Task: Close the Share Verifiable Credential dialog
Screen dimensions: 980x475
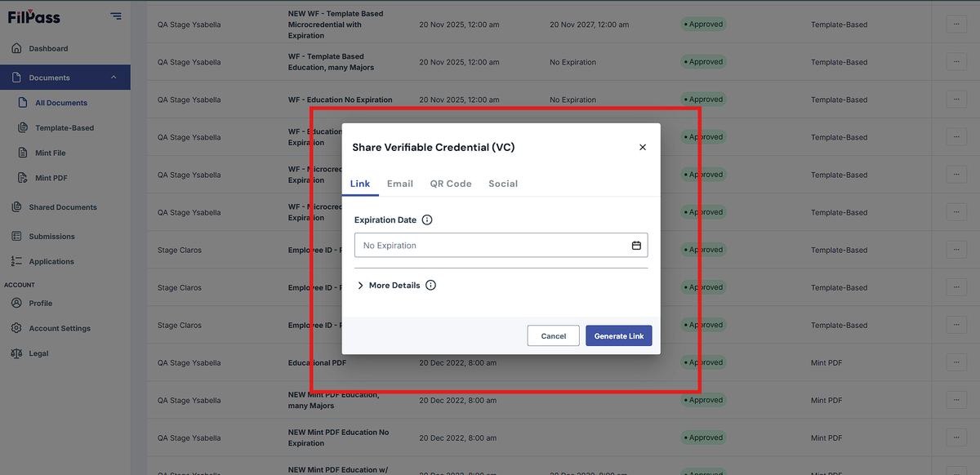Action: point(643,148)
